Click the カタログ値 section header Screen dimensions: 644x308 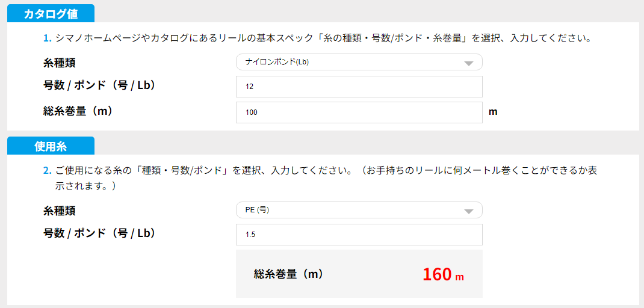[51, 14]
